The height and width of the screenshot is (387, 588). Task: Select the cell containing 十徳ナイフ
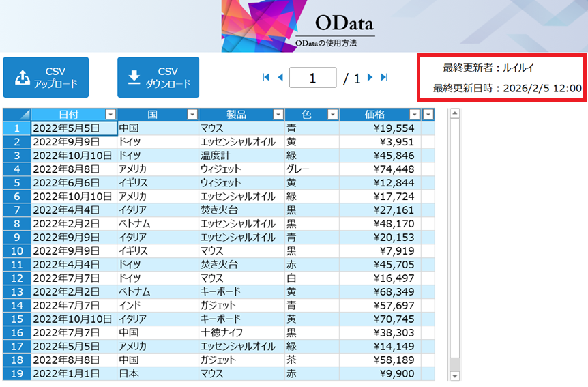[x=218, y=332]
